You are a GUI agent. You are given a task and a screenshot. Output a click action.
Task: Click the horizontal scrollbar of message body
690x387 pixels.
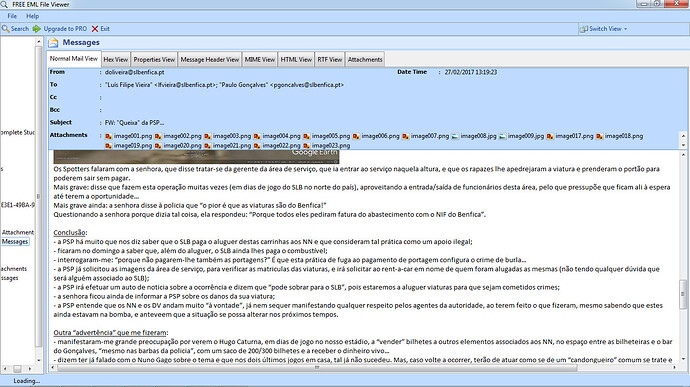[317, 367]
